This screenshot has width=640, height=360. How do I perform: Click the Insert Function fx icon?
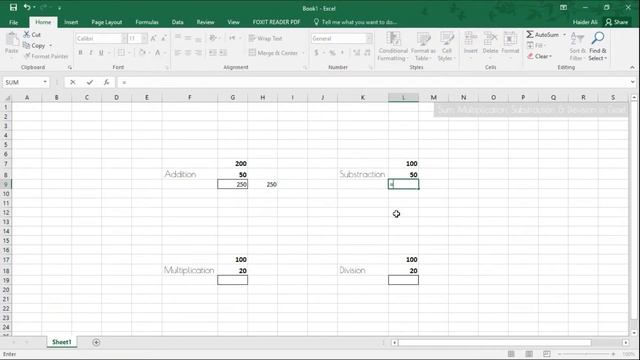tap(106, 82)
